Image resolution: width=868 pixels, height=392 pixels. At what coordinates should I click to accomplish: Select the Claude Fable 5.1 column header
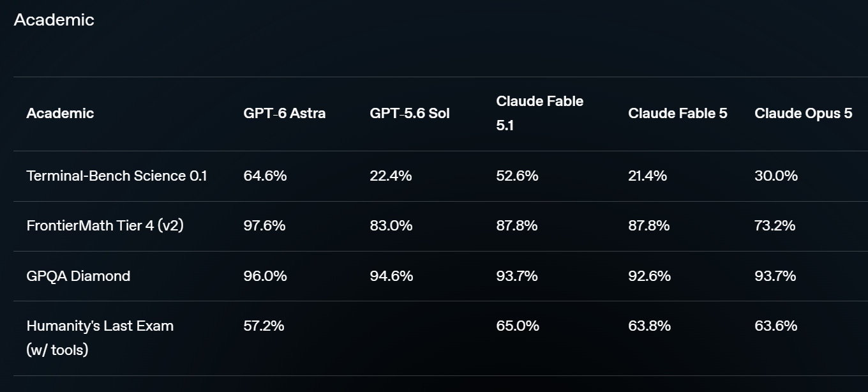pos(540,113)
